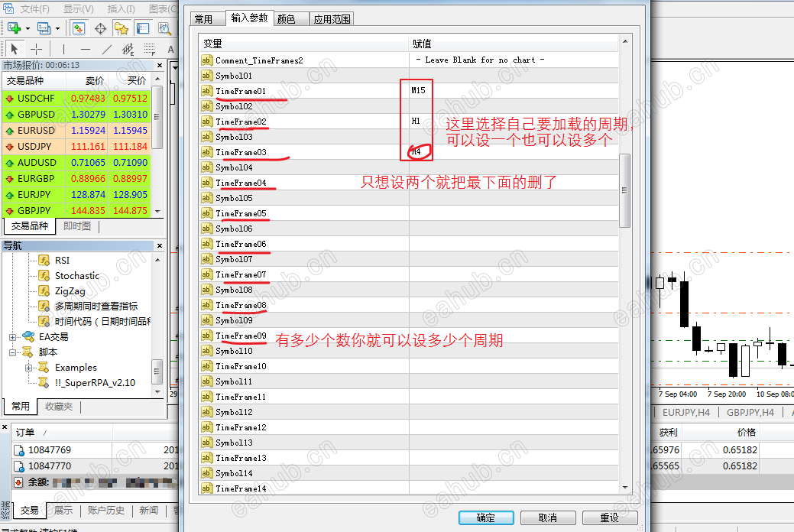The width and height of the screenshot is (794, 532).
Task: Switch to the 输入参数 dialog tab
Action: 249,18
